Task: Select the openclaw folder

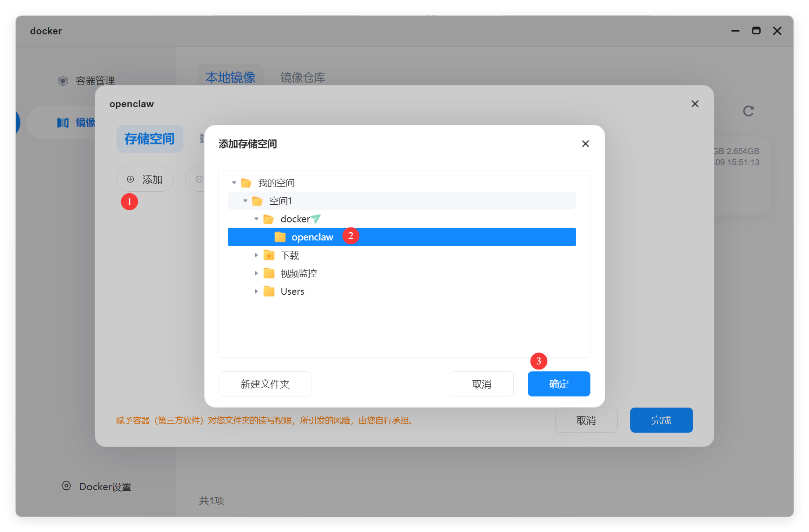Action: click(x=312, y=237)
